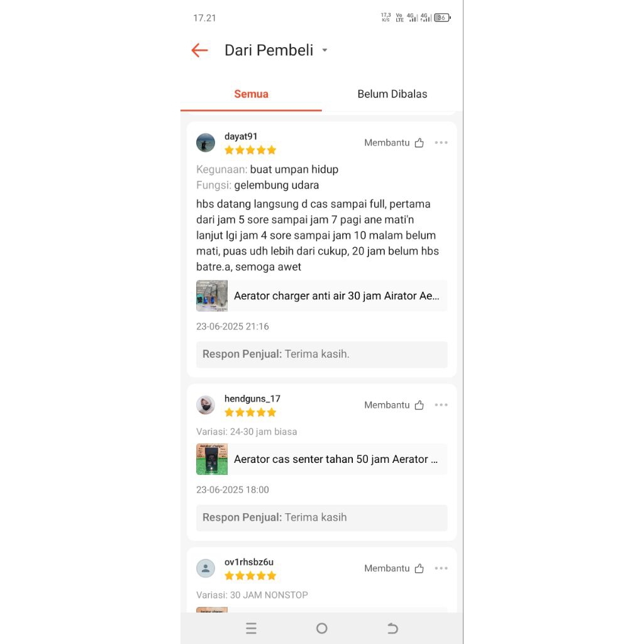Image resolution: width=644 pixels, height=644 pixels.
Task: Open Aerator cas senter tahan product link
Action: (336, 459)
